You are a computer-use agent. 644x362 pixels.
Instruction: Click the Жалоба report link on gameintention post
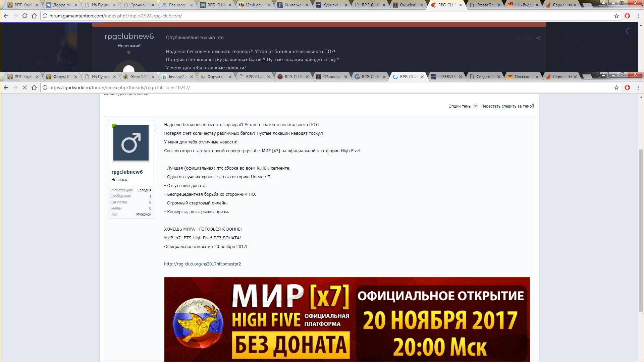click(x=522, y=38)
